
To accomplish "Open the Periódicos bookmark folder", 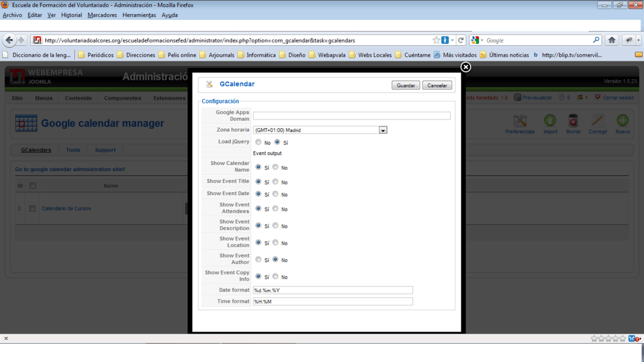I will pyautogui.click(x=95, y=55).
